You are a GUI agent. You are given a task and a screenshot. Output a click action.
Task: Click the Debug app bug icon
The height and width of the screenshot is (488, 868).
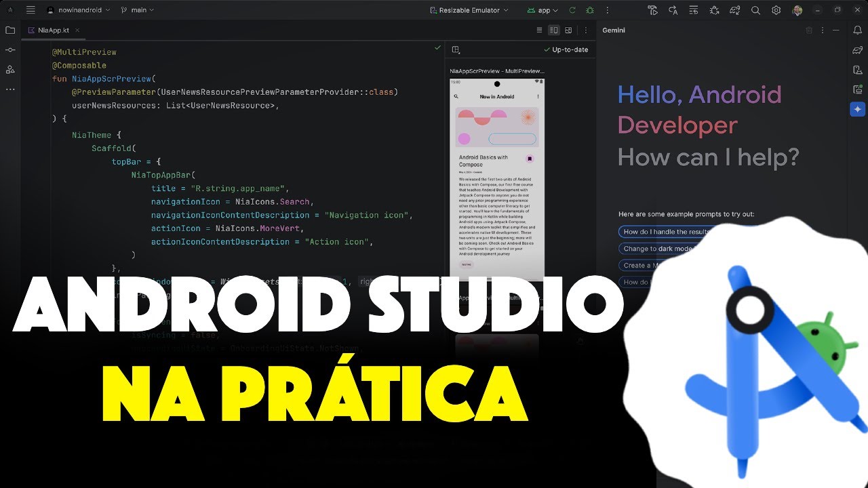tap(590, 10)
